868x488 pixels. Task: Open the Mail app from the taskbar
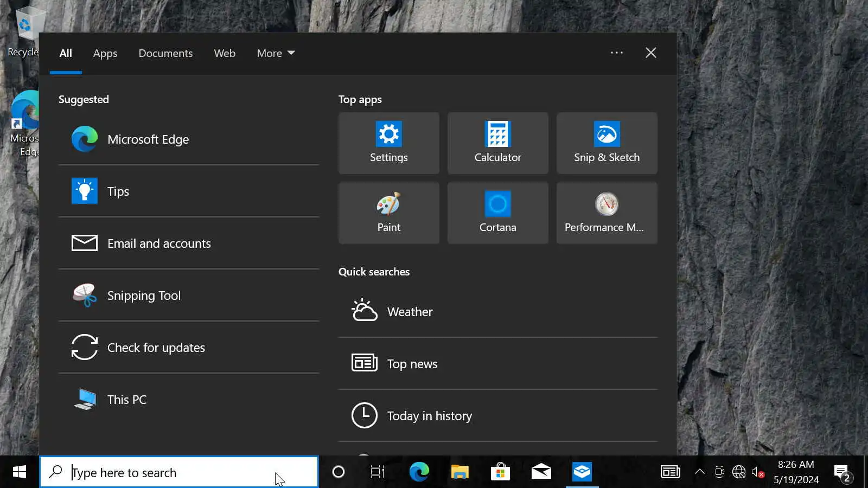(x=541, y=472)
